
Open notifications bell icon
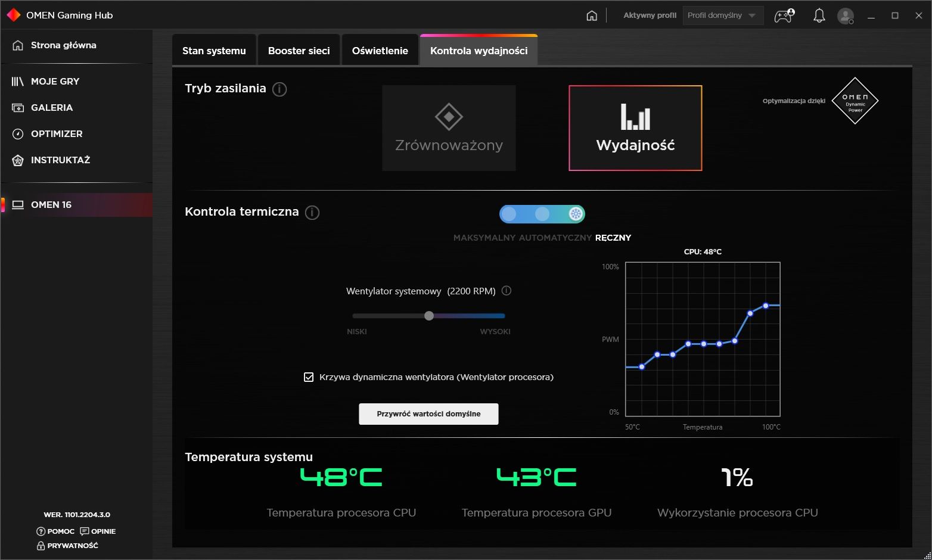[x=819, y=15]
